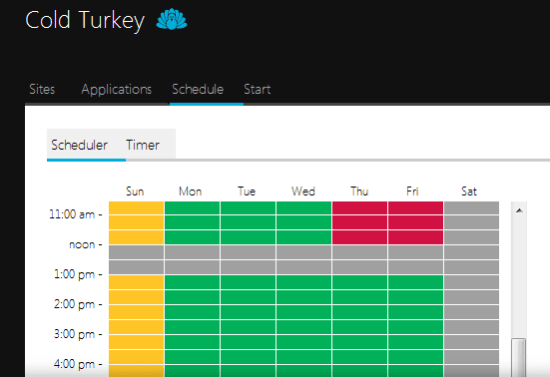Click the 3:00 pm time label
This screenshot has height=377, width=550.
74,334
